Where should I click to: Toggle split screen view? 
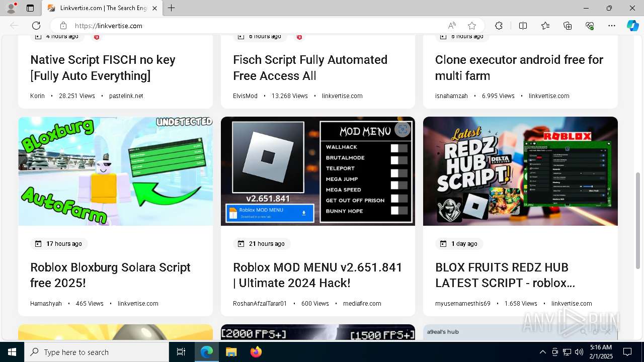pos(523,26)
